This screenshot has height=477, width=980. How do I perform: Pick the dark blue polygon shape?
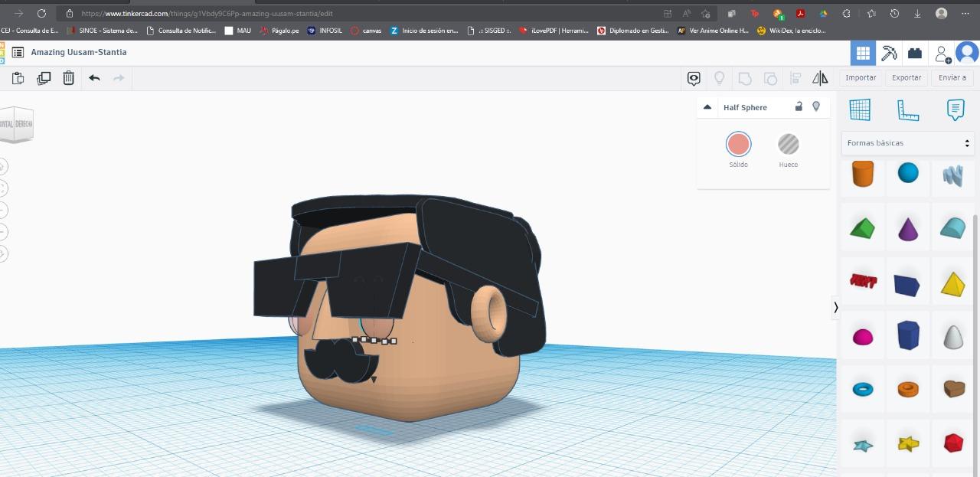click(x=908, y=335)
